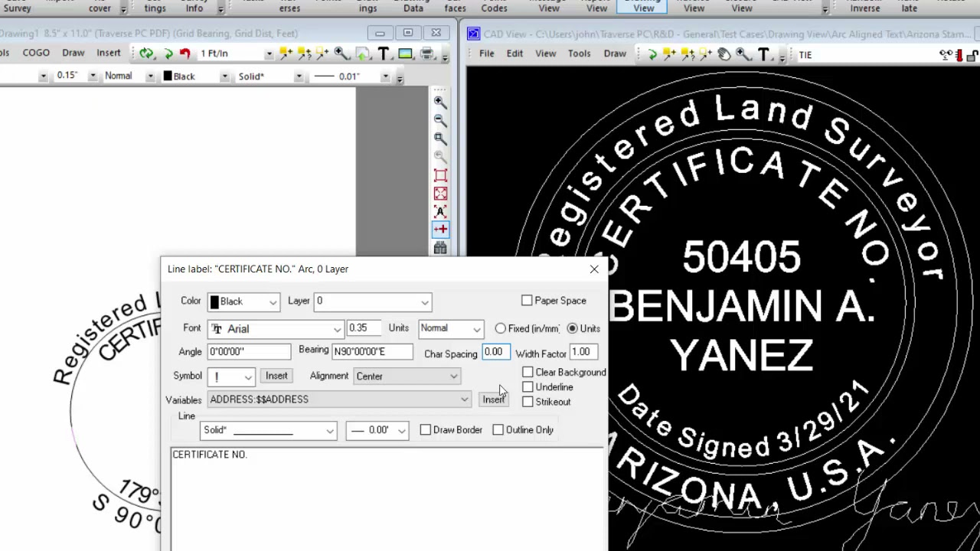Click the letter A with red arrows icon
This screenshot has height=551, width=980.
click(440, 212)
